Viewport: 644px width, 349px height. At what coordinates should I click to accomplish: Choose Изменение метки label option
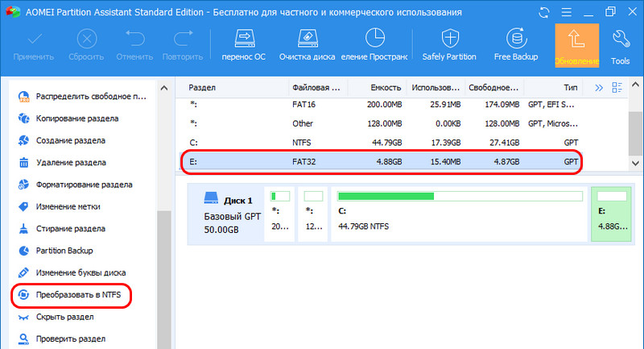point(59,206)
